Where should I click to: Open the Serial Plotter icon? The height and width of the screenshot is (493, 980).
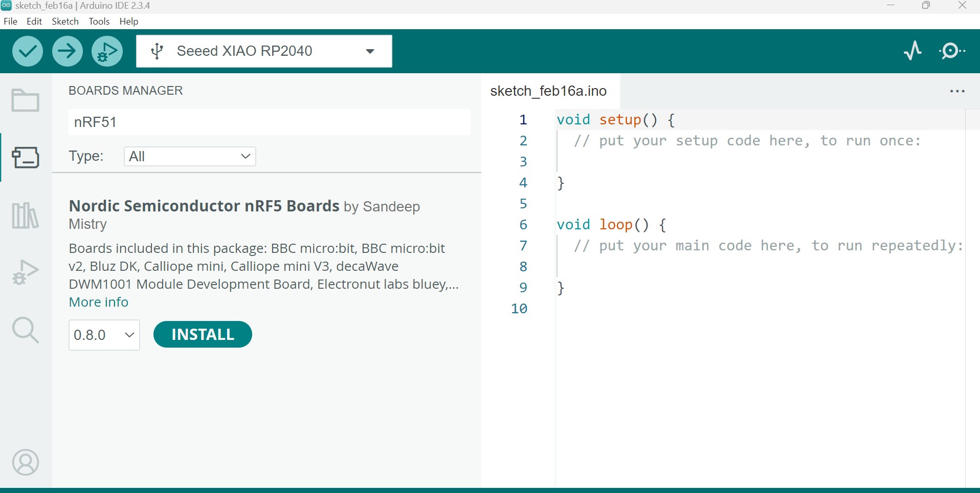(912, 51)
